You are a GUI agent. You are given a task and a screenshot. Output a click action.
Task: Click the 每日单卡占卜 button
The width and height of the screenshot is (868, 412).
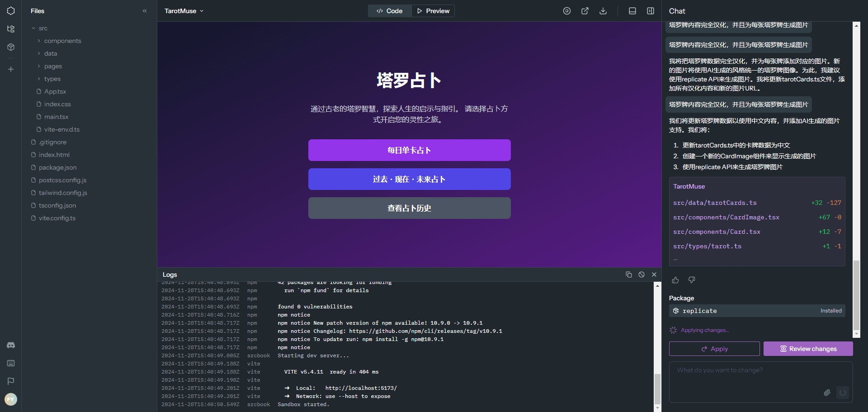click(409, 150)
